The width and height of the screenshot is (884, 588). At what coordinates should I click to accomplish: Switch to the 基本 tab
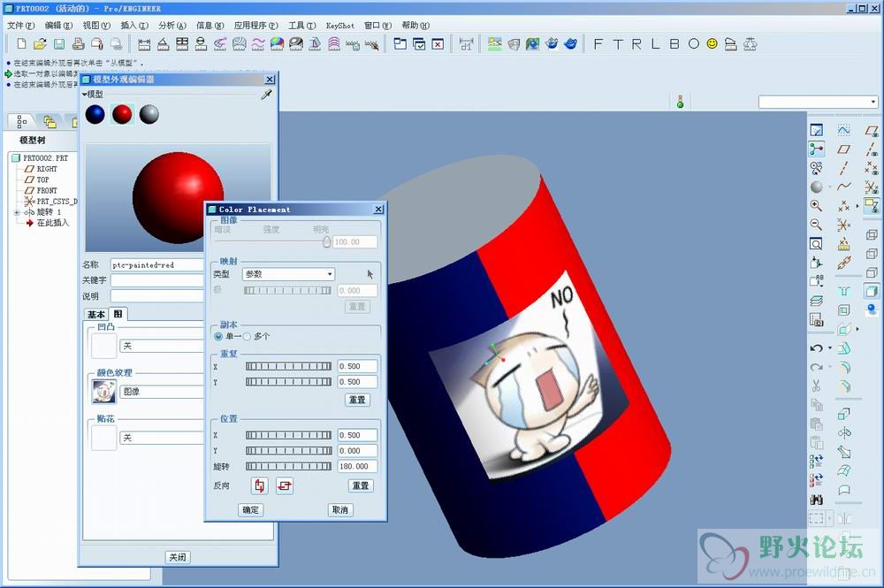tap(96, 314)
